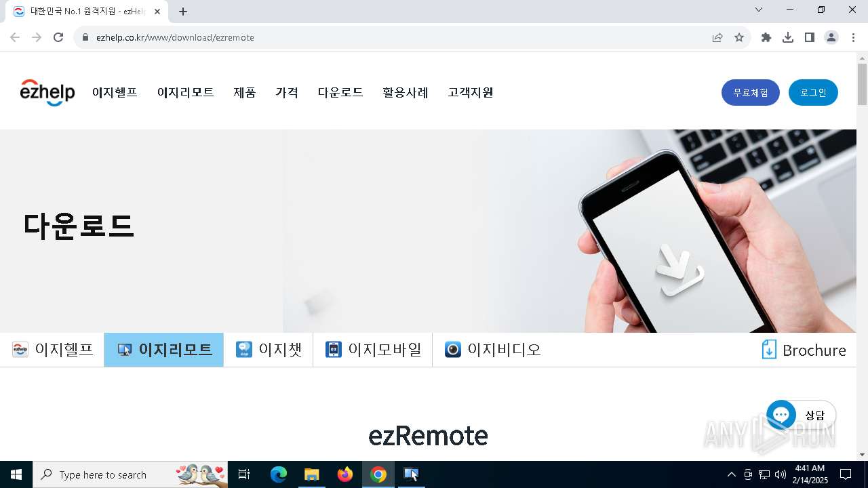Launch Microsoft Edge from taskbar

click(279, 474)
